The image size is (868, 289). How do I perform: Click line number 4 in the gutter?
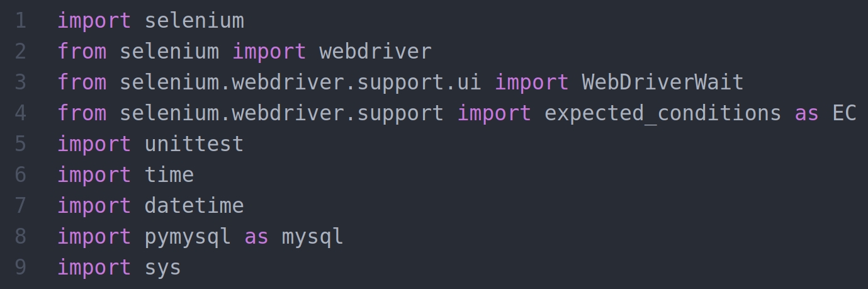click(21, 113)
